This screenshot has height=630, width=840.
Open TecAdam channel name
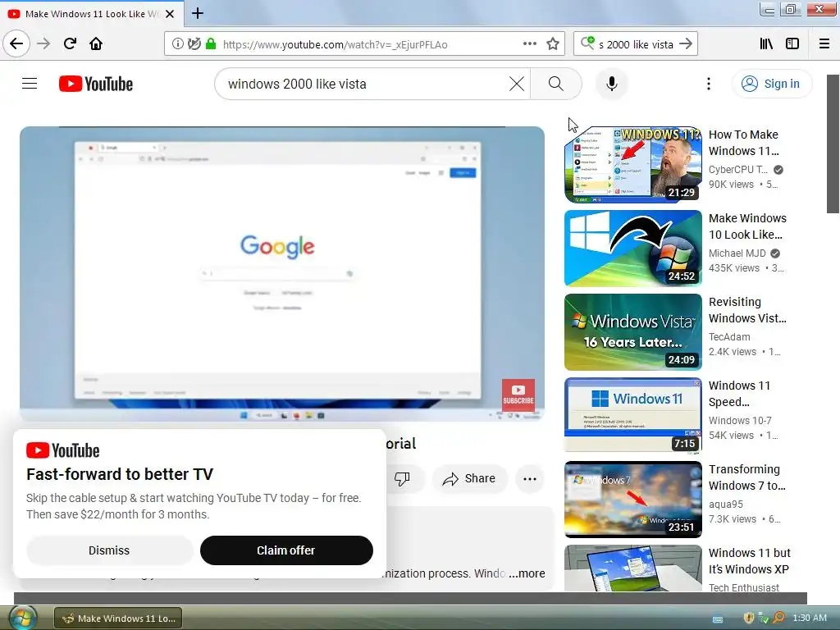729,336
